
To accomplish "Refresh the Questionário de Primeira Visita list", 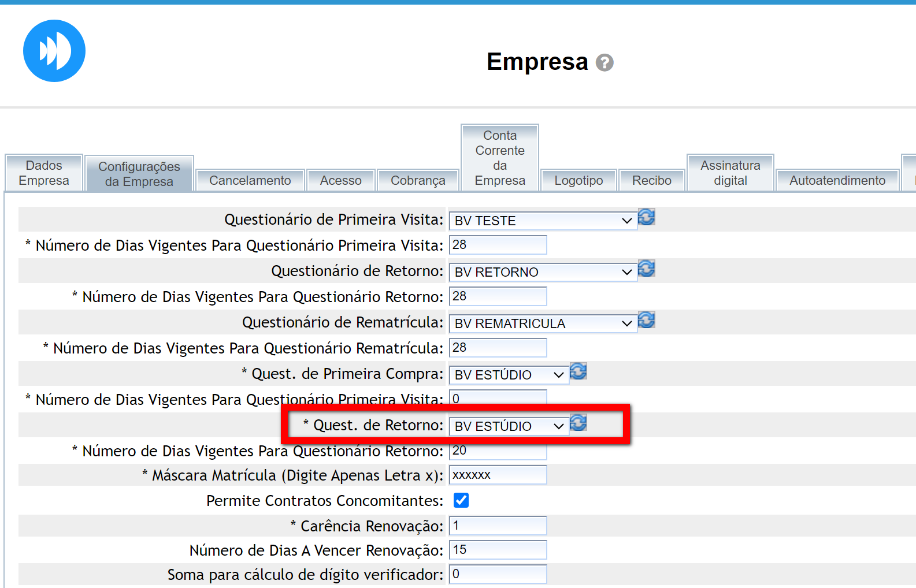I will [646, 218].
